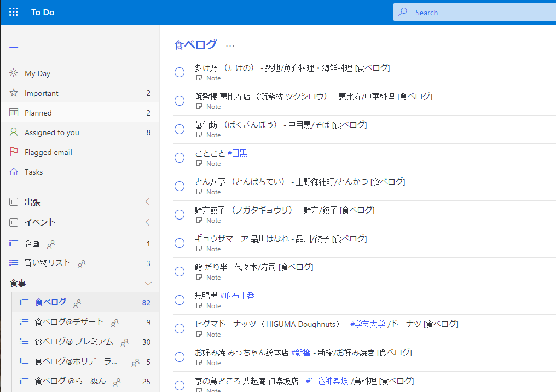Expand the 出張 group chevron
Image resolution: width=556 pixels, height=392 pixels.
pos(148,201)
